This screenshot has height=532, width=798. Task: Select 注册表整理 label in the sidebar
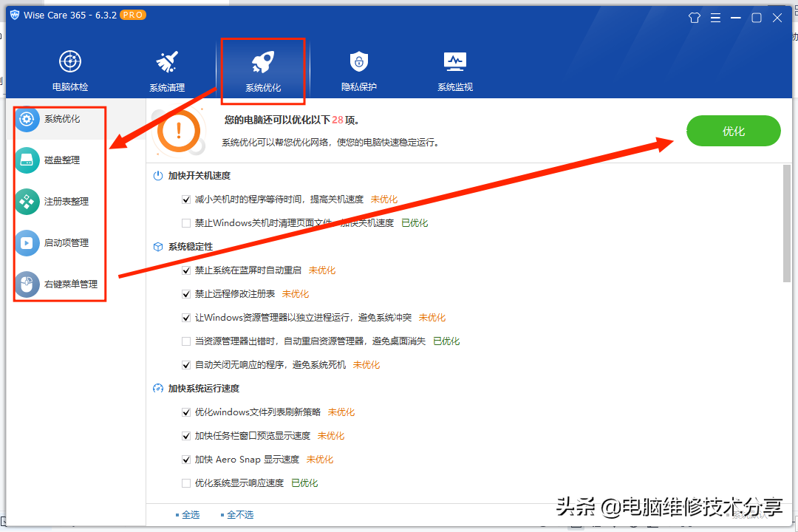click(66, 202)
